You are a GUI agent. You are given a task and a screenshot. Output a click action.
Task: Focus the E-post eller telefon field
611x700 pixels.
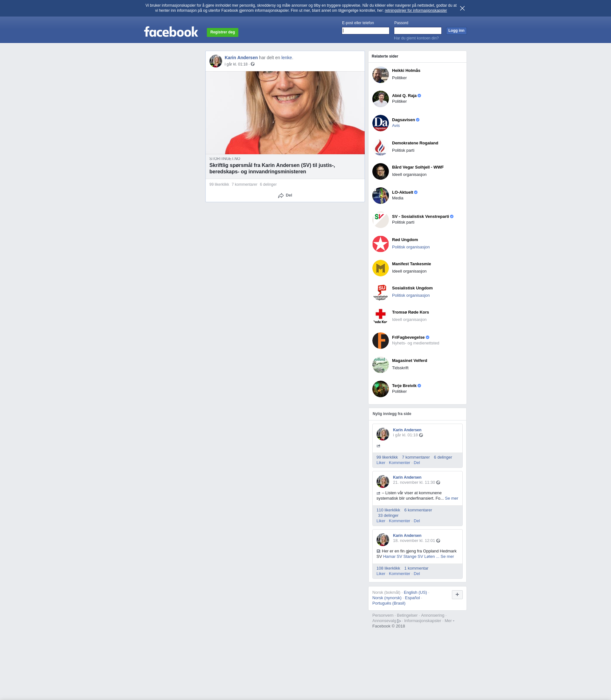tap(365, 31)
